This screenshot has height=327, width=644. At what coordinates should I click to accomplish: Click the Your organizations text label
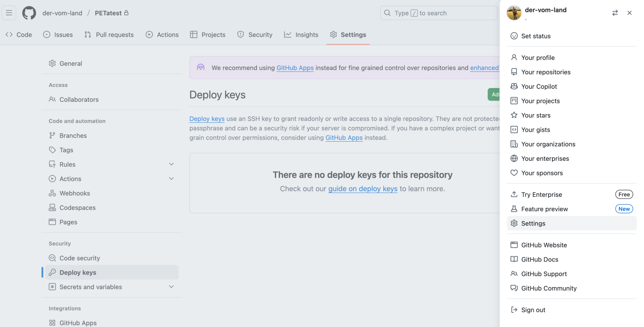pyautogui.click(x=548, y=144)
